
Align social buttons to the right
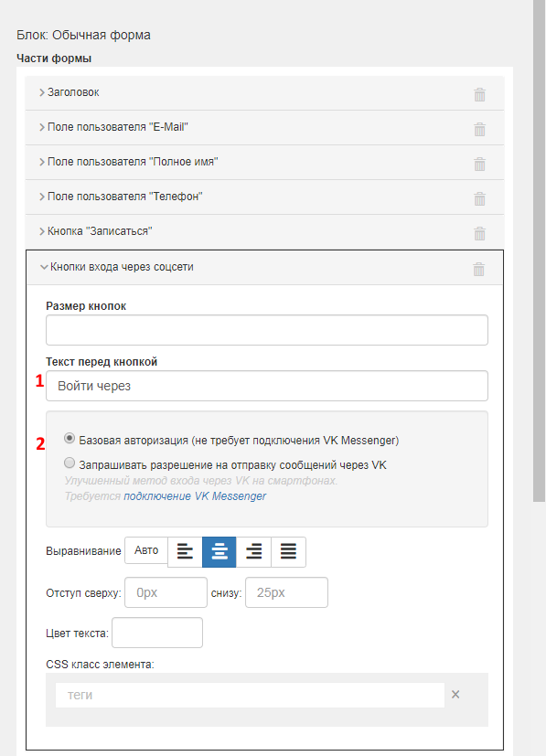pos(253,551)
